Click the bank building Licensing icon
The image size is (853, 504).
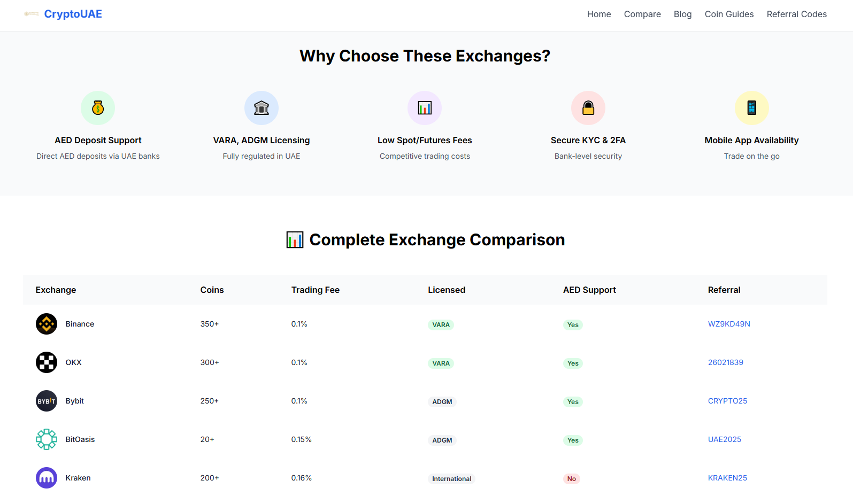[x=262, y=108]
